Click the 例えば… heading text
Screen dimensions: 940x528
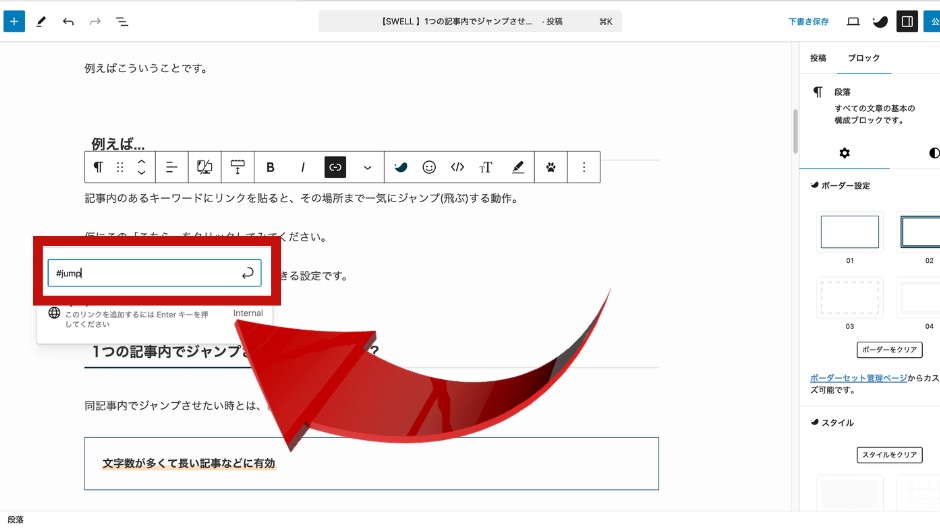(118, 144)
